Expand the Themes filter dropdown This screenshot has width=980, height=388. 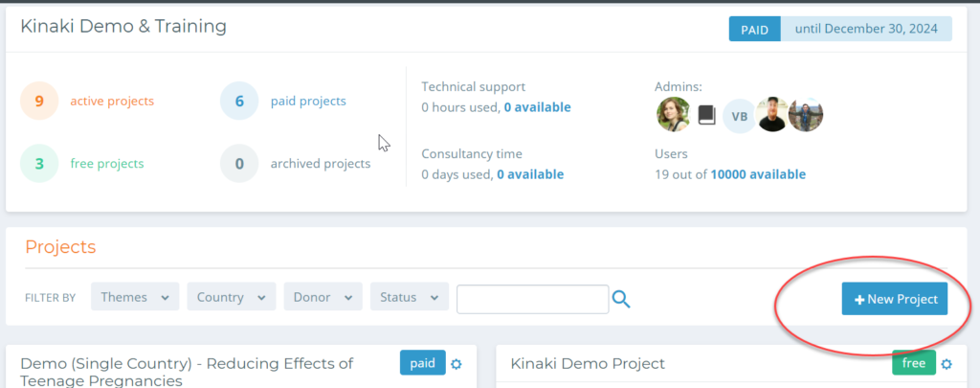(x=135, y=297)
